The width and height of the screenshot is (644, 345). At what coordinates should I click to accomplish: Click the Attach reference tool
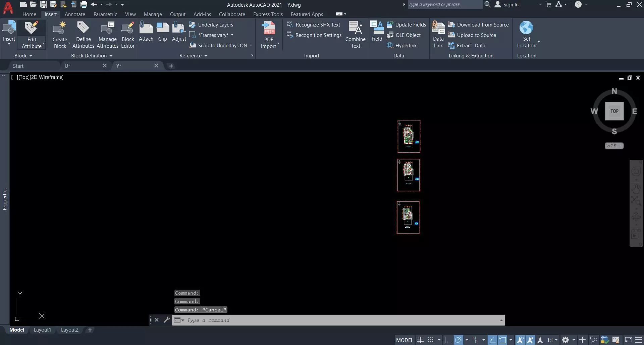pos(146,32)
